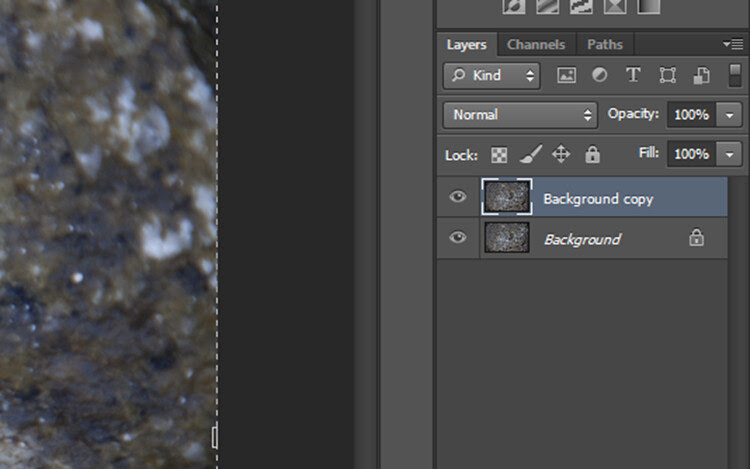Click the Fill 100% value field
The image size is (750, 469).
coord(692,154)
